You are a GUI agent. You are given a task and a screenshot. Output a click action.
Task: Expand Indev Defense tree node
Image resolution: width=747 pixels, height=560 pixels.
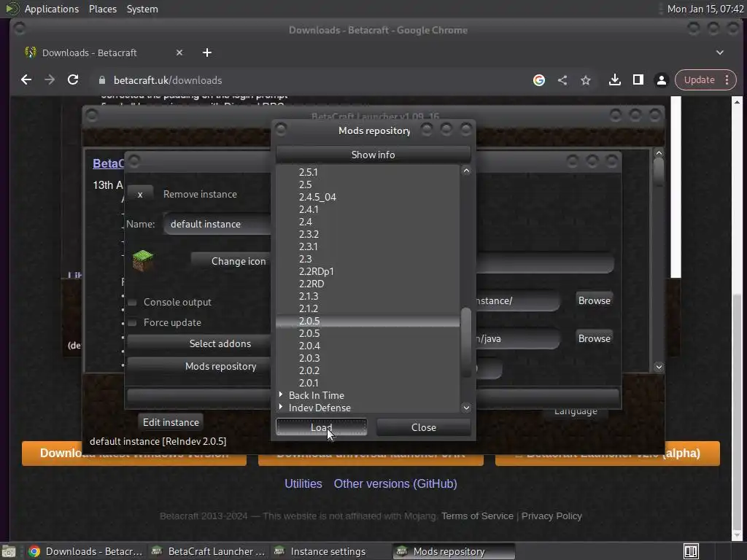tap(281, 407)
